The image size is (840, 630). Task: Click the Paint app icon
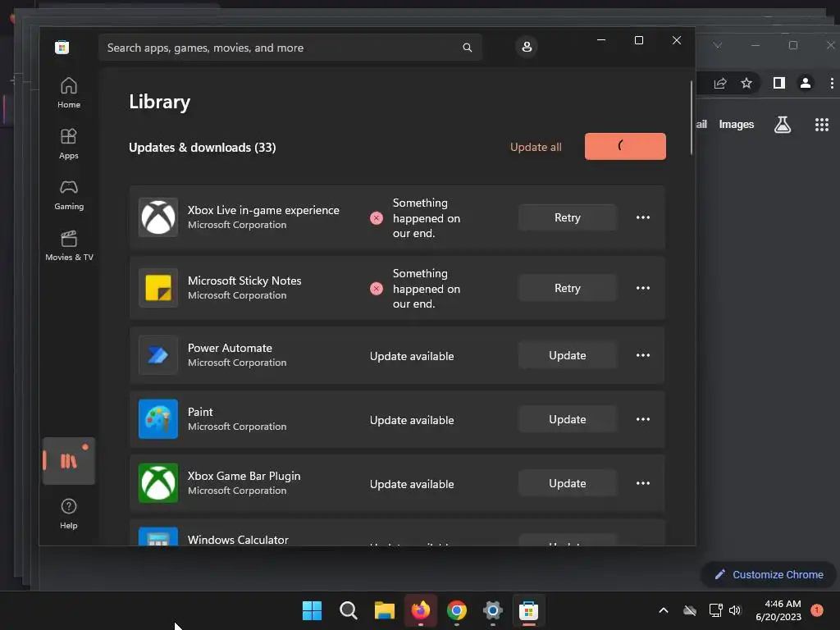pyautogui.click(x=158, y=419)
